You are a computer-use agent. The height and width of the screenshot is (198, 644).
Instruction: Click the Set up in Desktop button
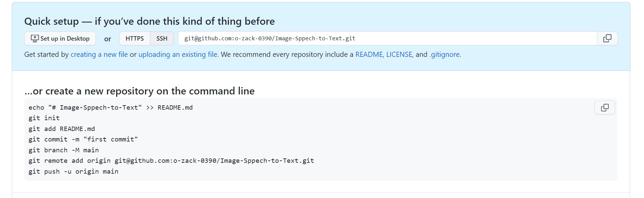click(x=60, y=39)
